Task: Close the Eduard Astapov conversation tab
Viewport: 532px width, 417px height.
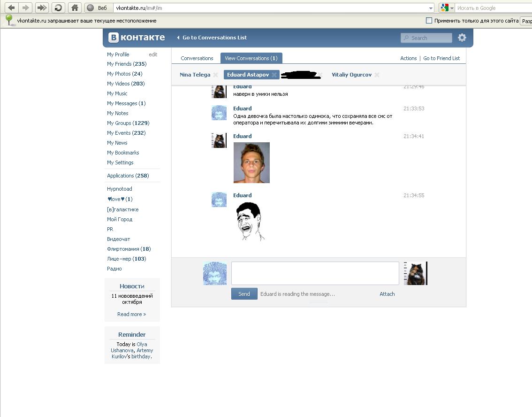Action: click(x=274, y=75)
